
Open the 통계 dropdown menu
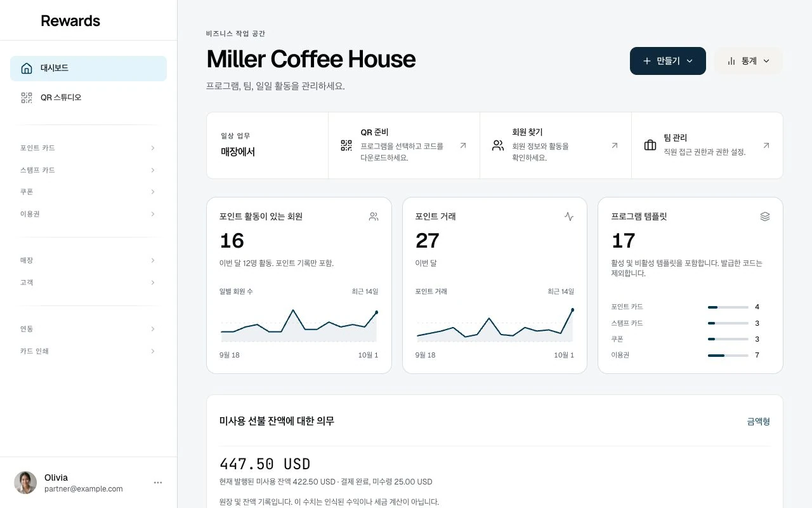pos(749,61)
